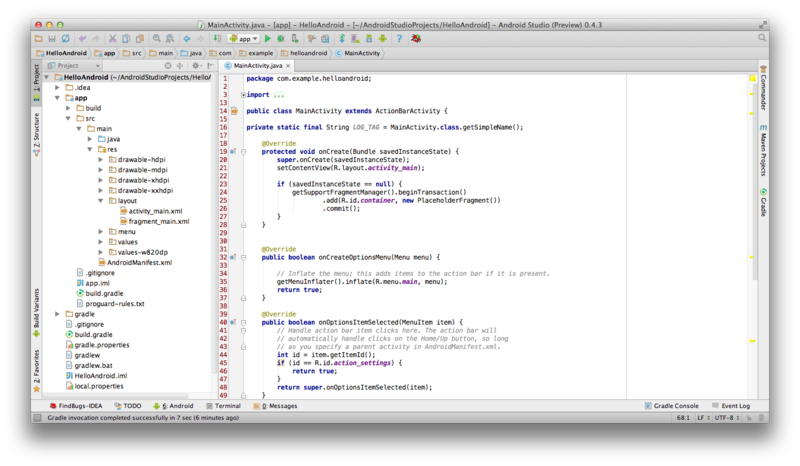Toggle tool window buttons in status bar corner
Screen dimensions: 800x466
point(37,418)
